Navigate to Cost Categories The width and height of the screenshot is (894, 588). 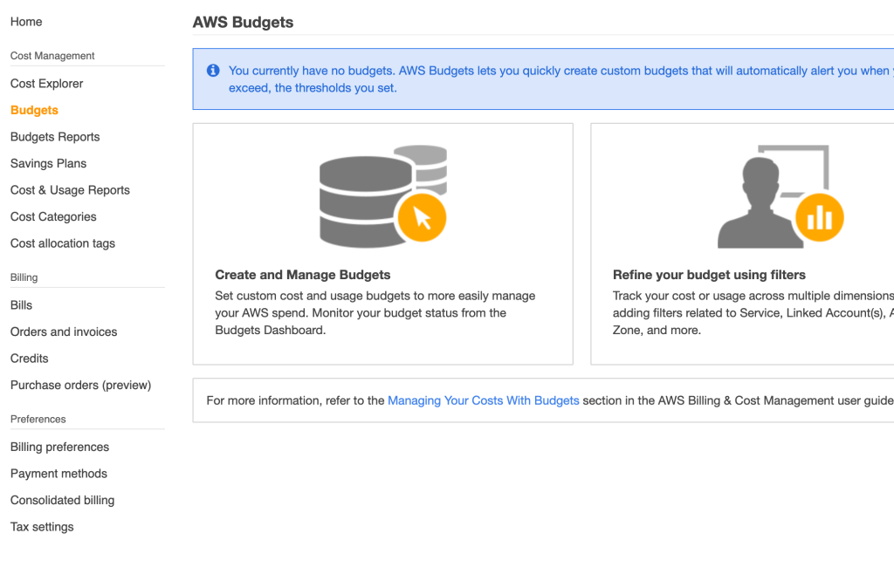[53, 217]
